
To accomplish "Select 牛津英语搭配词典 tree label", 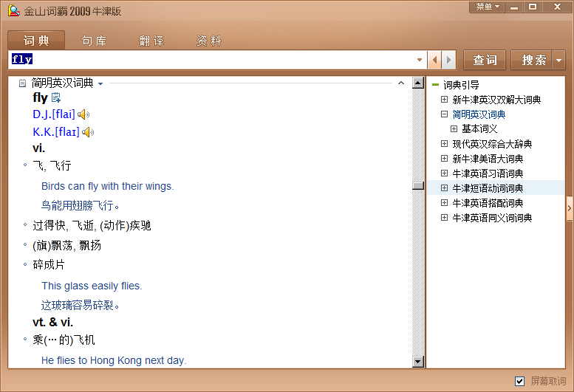I will (488, 203).
